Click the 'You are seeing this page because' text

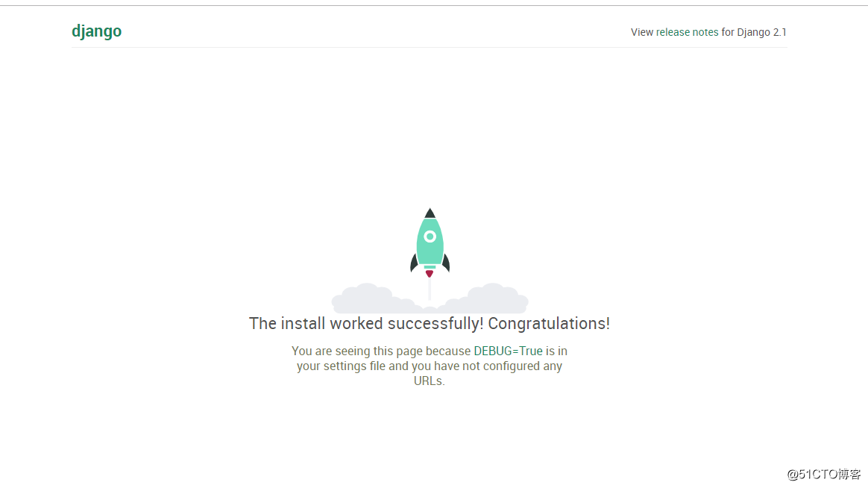pos(381,351)
